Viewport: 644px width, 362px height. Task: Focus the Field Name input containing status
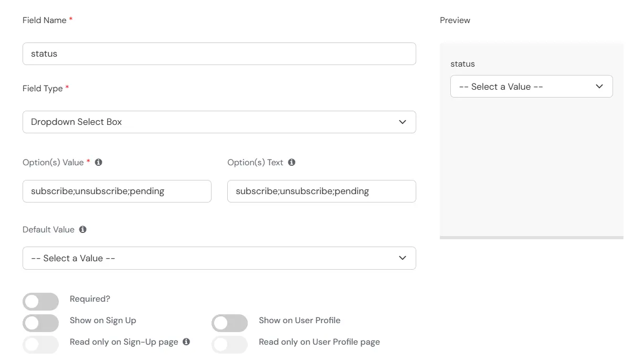point(219,54)
